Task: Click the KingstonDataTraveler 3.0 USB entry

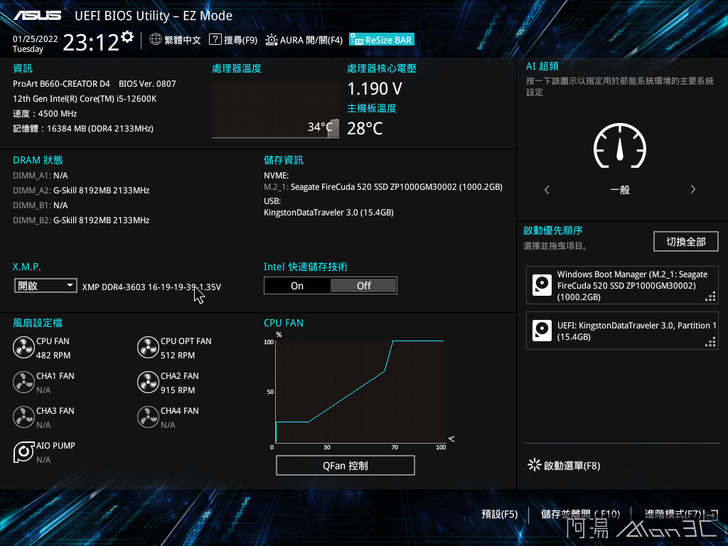Action: point(329,212)
